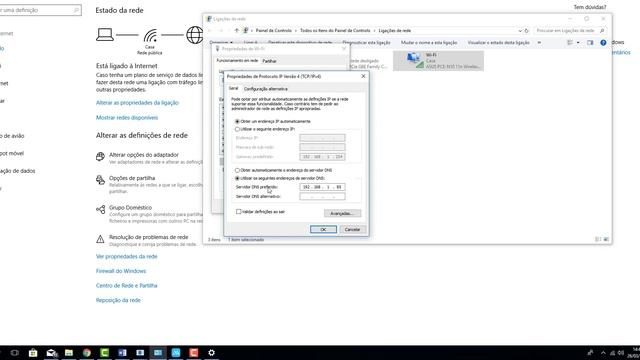The height and width of the screenshot is (360, 640).
Task: Click Mudar o nome a esta ligação
Action: 429,42
